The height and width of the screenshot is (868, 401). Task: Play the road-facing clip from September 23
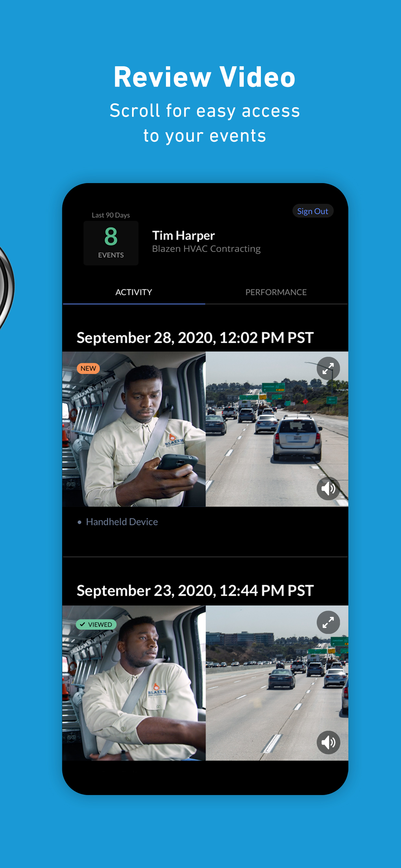tap(277, 683)
